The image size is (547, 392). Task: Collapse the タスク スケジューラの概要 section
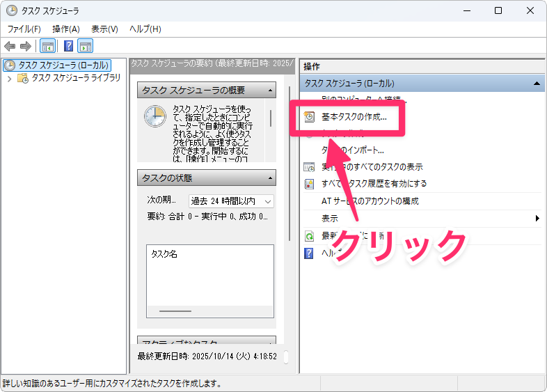click(269, 91)
